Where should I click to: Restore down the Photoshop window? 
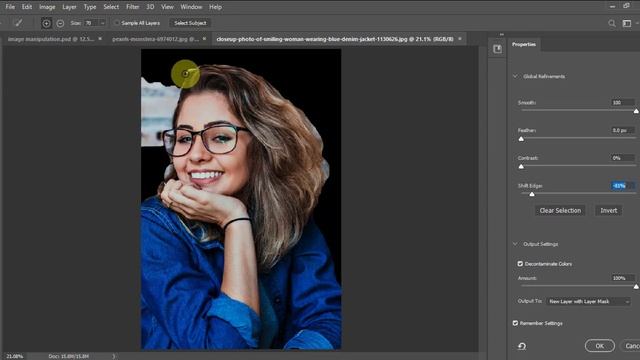tap(627, 6)
